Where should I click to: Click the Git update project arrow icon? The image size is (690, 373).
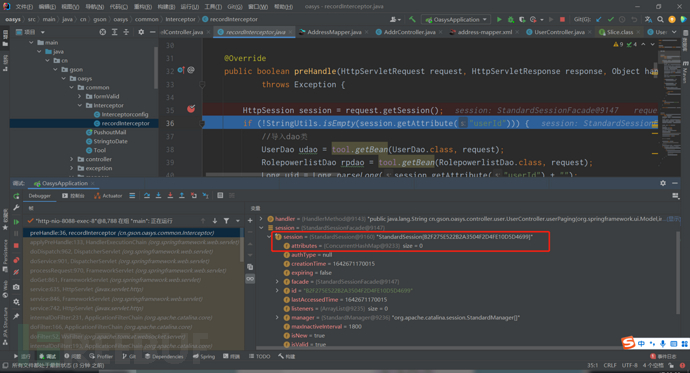599,19
